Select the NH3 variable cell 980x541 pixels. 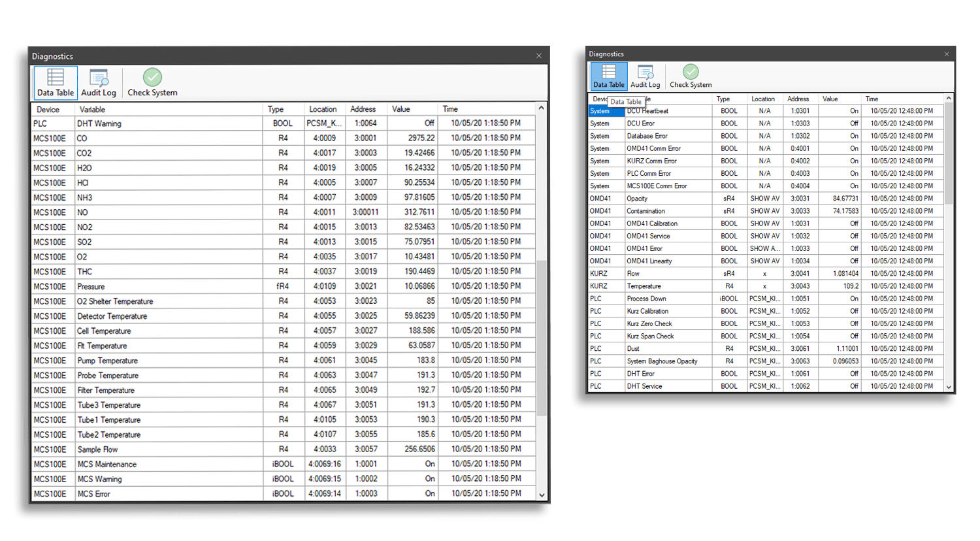(169, 197)
